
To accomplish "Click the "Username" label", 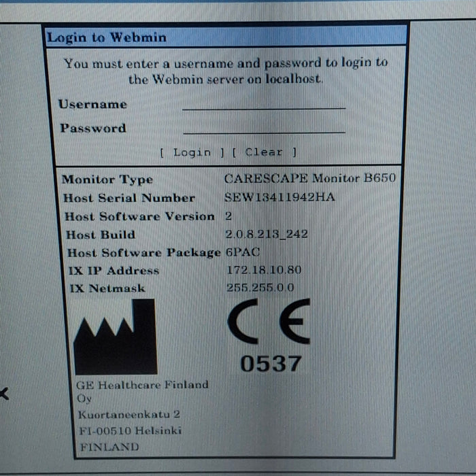I will 92,104.
